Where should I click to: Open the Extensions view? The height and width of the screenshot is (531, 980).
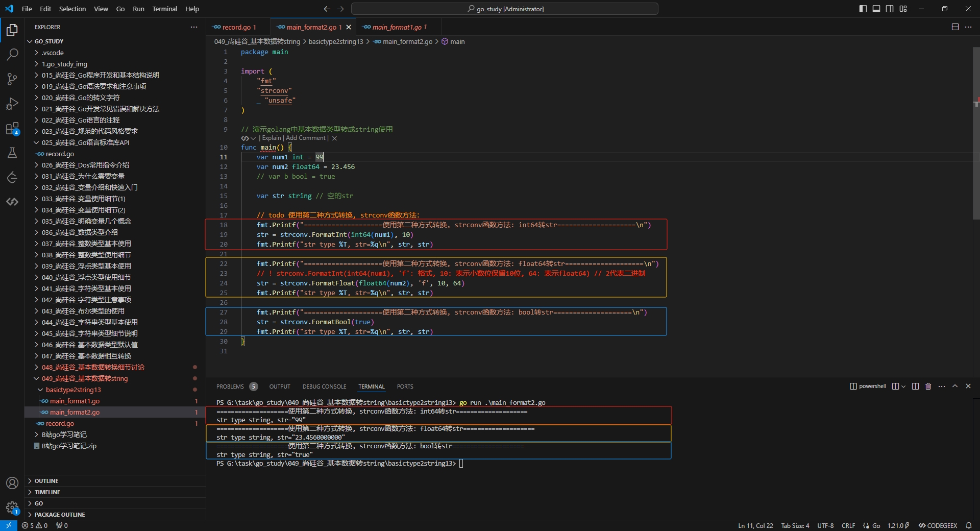tap(12, 129)
